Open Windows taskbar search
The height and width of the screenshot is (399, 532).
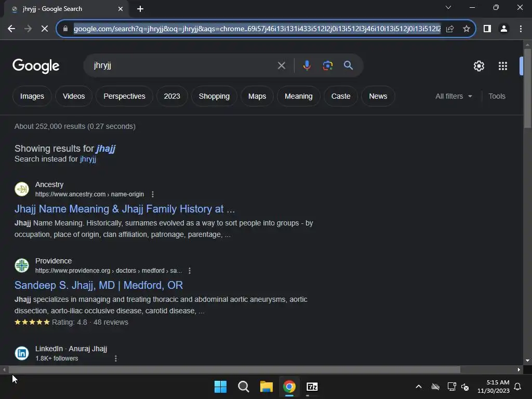[x=243, y=387]
